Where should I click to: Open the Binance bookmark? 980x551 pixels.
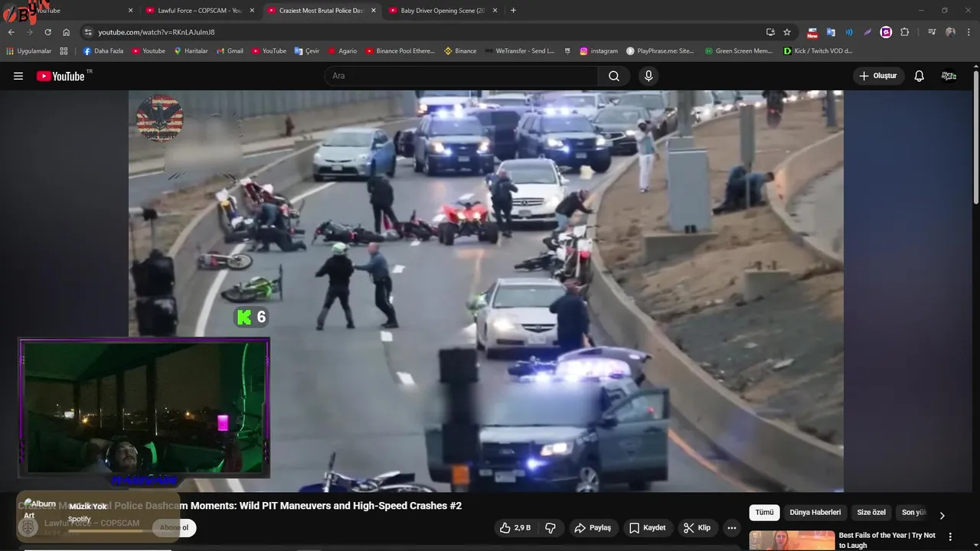[459, 51]
